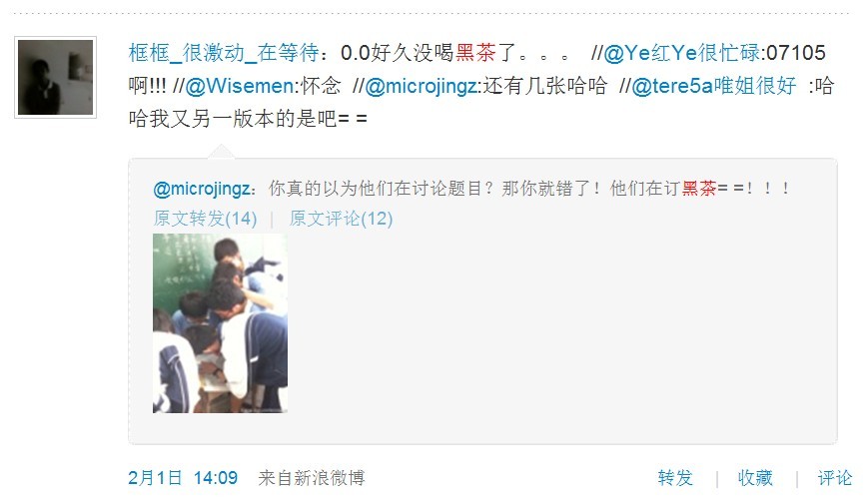Image resolution: width=866 pixels, height=504 pixels.
Task: View 原文转发(14) original reposts
Action: click(x=205, y=219)
